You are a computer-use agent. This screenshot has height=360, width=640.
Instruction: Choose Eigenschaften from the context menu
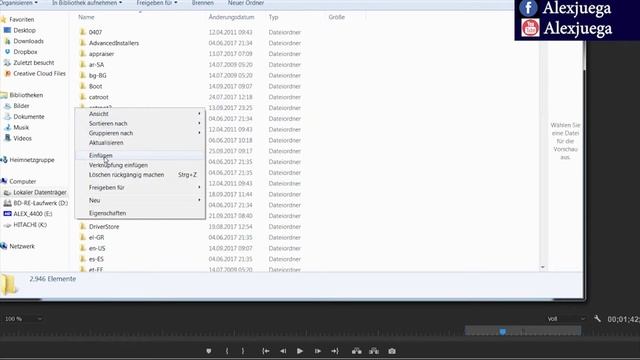tap(140, 213)
